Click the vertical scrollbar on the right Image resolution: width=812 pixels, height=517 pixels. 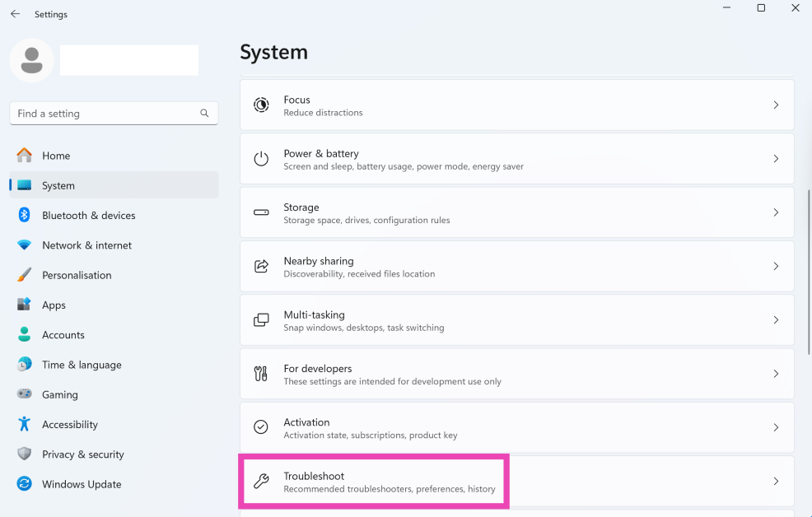[809, 272]
